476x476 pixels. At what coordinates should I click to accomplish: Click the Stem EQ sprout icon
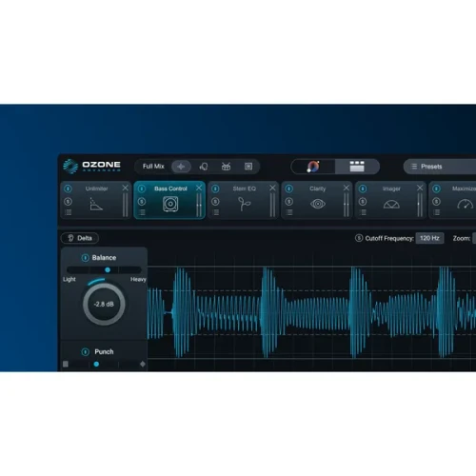(x=244, y=204)
